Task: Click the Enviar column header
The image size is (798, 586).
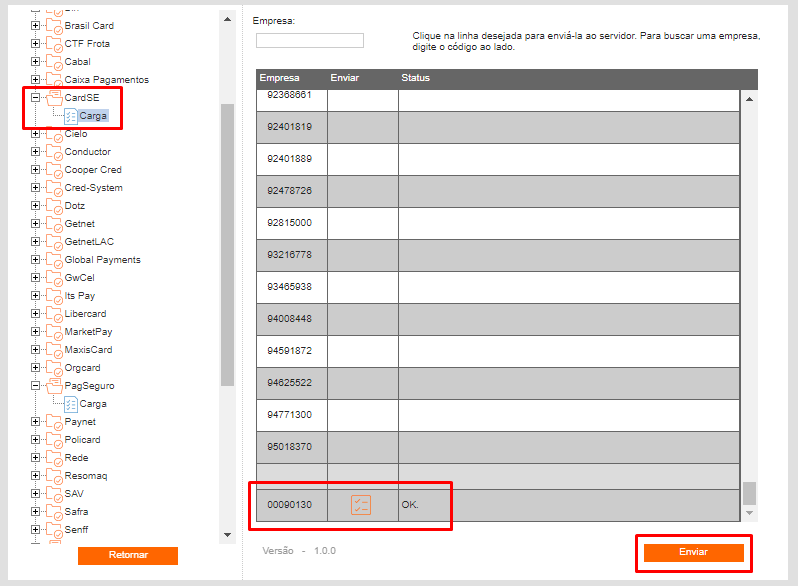Action: pyautogui.click(x=345, y=78)
